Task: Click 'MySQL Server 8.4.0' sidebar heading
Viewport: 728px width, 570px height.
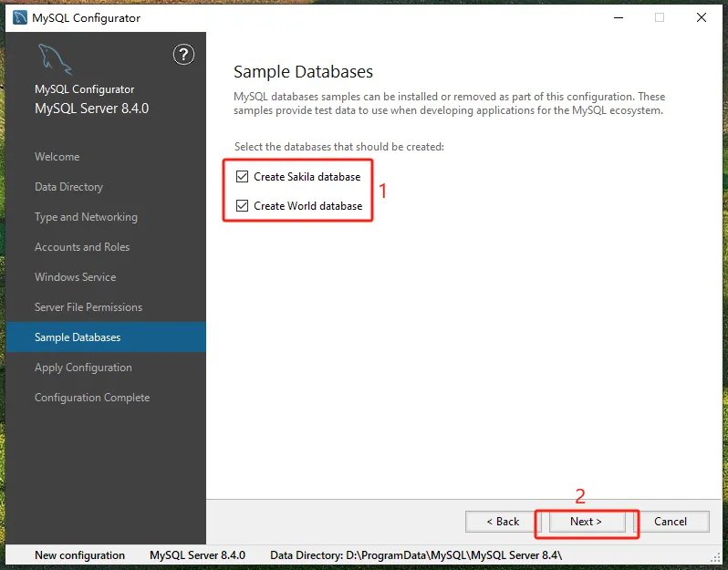Action: tap(91, 109)
